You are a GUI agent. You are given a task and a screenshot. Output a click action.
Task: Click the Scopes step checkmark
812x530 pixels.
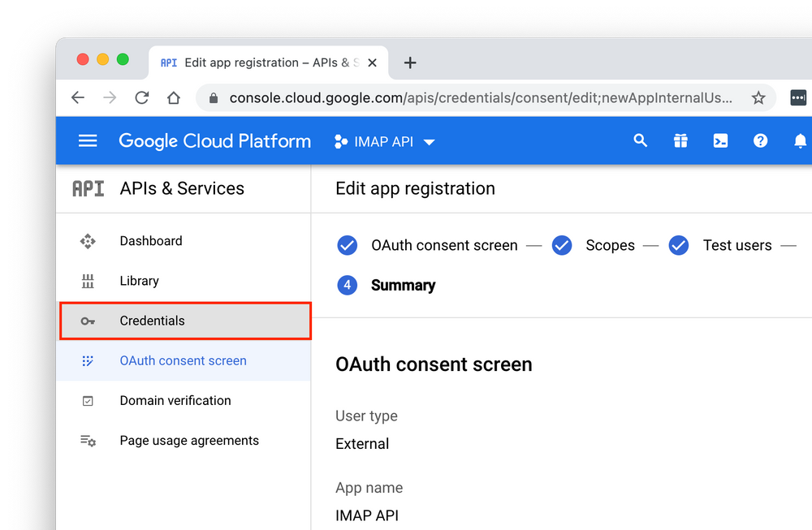[x=561, y=245]
